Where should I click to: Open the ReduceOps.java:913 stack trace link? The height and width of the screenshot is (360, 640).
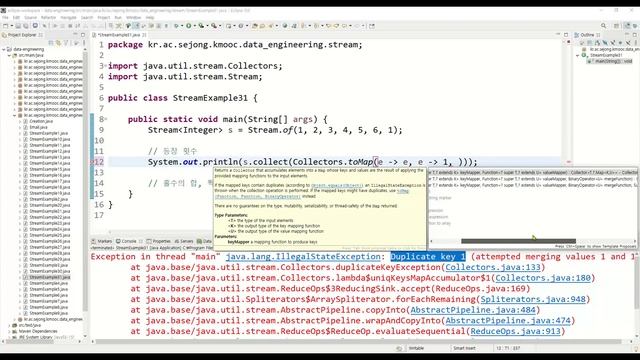tap(515, 331)
